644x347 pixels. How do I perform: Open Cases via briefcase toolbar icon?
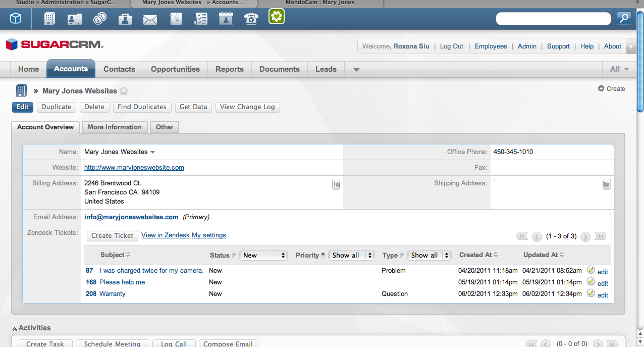125,19
